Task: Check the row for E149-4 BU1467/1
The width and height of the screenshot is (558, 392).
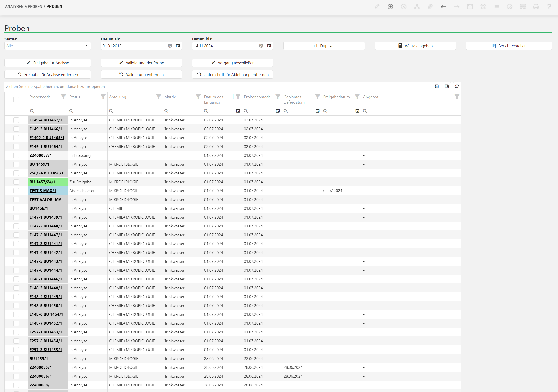Action: [16, 120]
